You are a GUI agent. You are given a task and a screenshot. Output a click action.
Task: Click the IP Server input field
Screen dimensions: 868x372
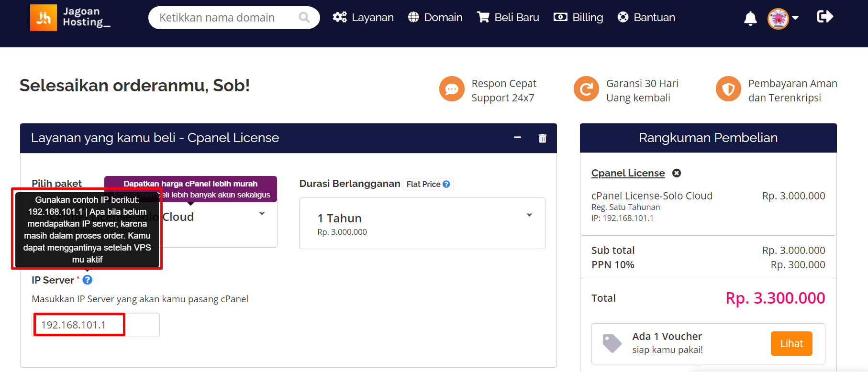(x=96, y=325)
